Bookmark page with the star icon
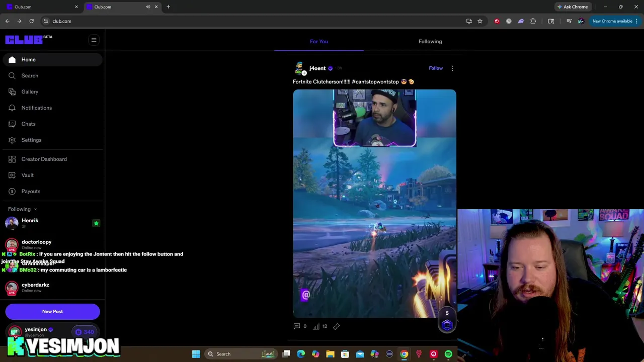Viewport: 644px width, 362px height. point(480,21)
